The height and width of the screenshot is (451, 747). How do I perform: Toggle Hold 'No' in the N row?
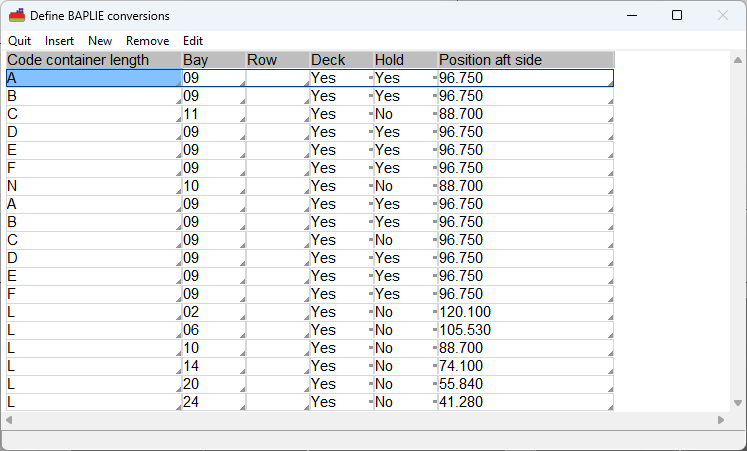[x=405, y=186]
